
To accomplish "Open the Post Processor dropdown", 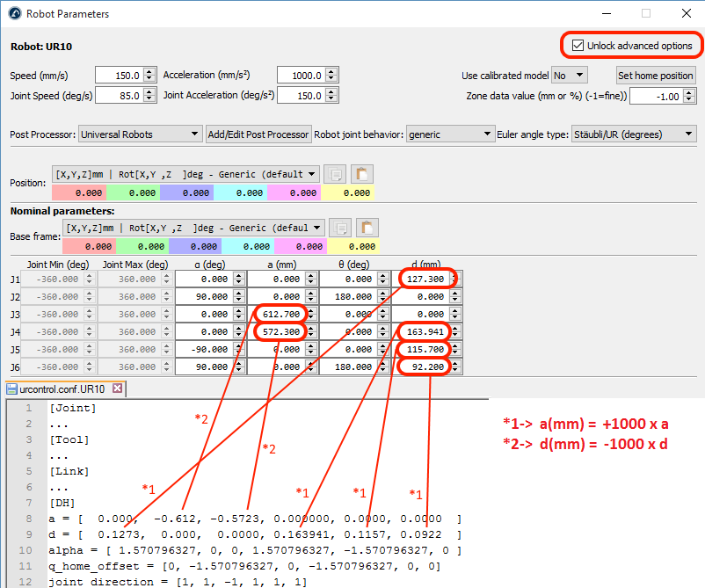I will pos(140,134).
